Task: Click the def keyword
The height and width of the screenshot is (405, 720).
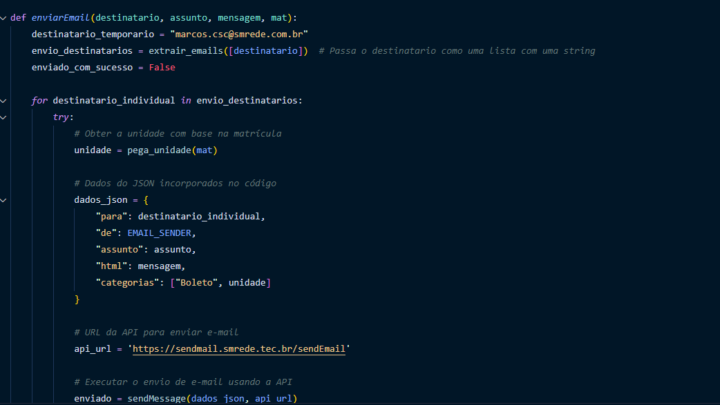Action: click(x=18, y=18)
